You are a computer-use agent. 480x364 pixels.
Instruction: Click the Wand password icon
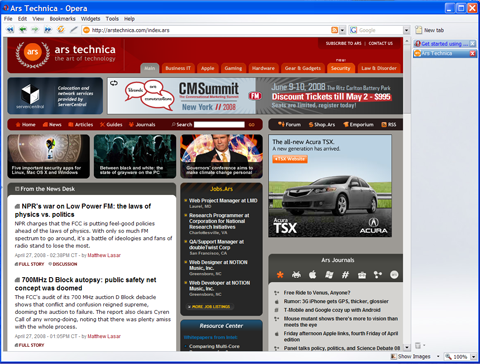pyautogui.click(x=74, y=30)
